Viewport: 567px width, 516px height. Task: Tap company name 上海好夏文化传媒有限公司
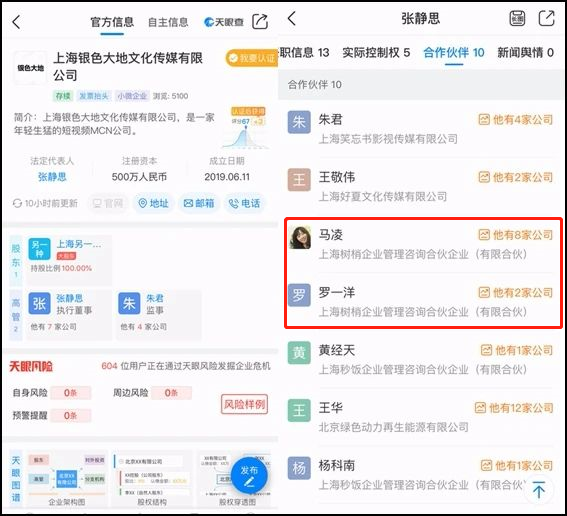383,197
